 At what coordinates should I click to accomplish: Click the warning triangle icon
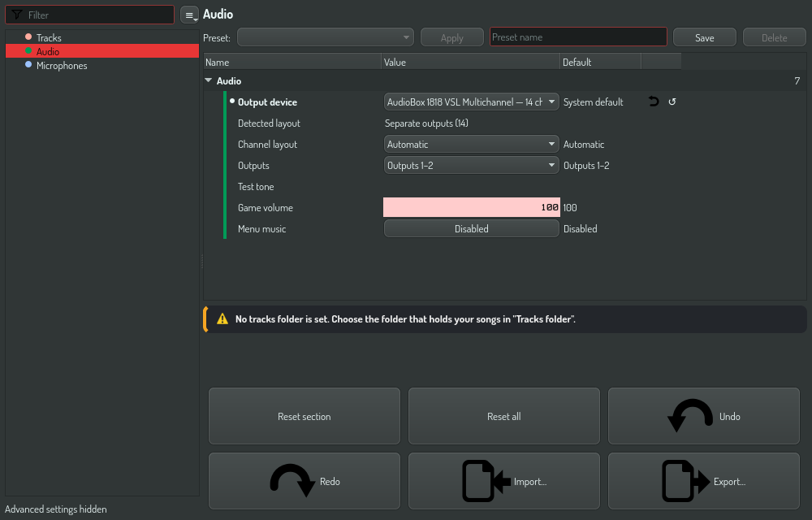coord(222,318)
